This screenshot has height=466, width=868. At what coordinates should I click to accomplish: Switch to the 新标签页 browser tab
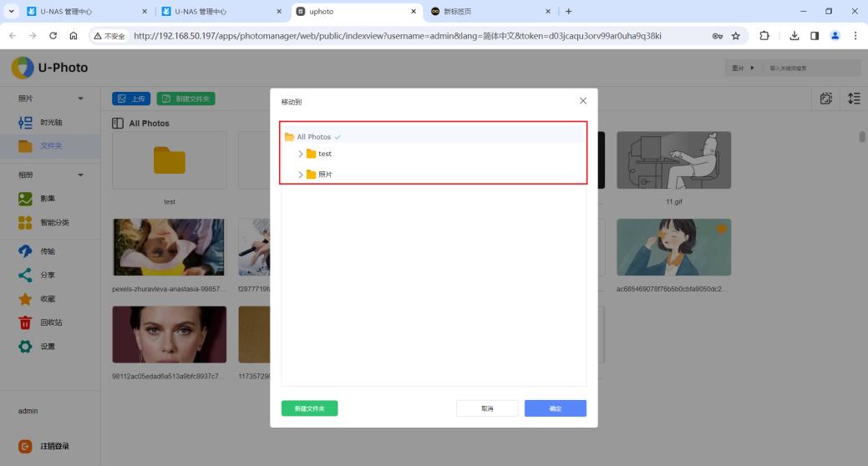coord(485,11)
